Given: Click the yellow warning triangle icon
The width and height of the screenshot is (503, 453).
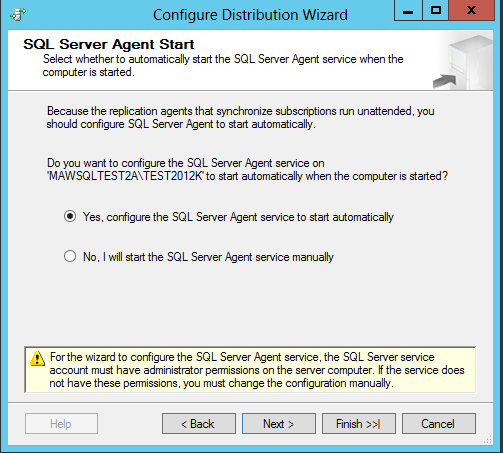Looking at the screenshot, I should (x=37, y=358).
